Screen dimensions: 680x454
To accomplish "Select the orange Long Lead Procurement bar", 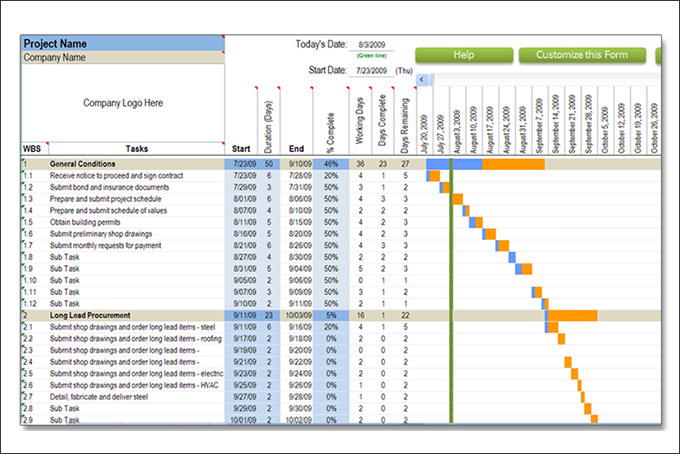I will coord(574,315).
